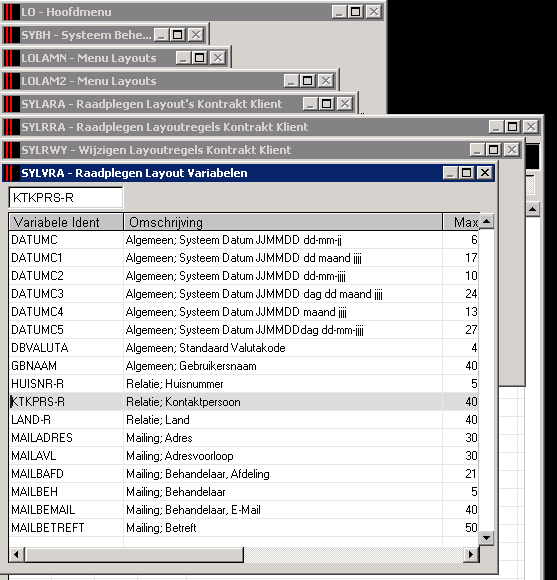Click the Variabele Ident column header
The width and height of the screenshot is (557, 580).
click(66, 222)
